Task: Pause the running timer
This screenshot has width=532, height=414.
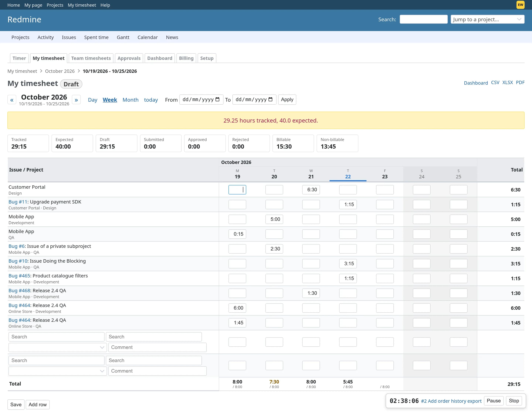Action: [x=494, y=401]
